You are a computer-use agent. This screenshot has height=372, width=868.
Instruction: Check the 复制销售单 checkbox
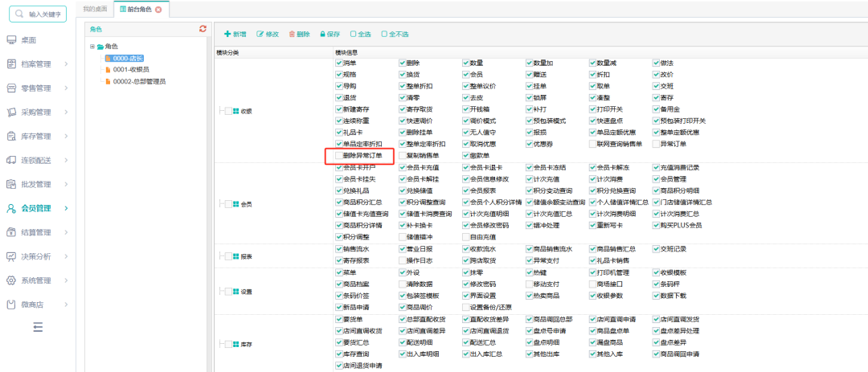pyautogui.click(x=403, y=156)
